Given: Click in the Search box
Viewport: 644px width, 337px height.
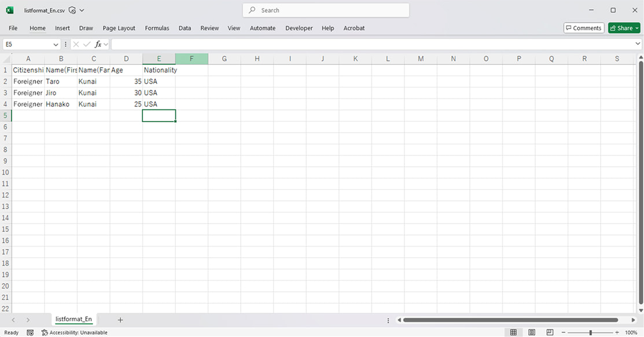Looking at the screenshot, I should pos(325,10).
